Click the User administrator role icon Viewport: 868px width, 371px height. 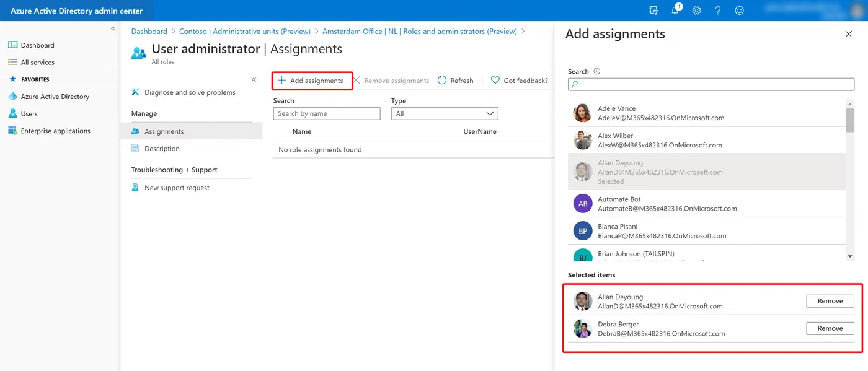pyautogui.click(x=139, y=53)
